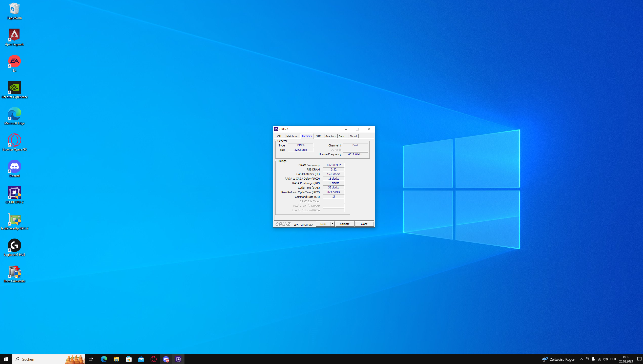
Task: Switch to the SPD tab
Action: [318, 136]
